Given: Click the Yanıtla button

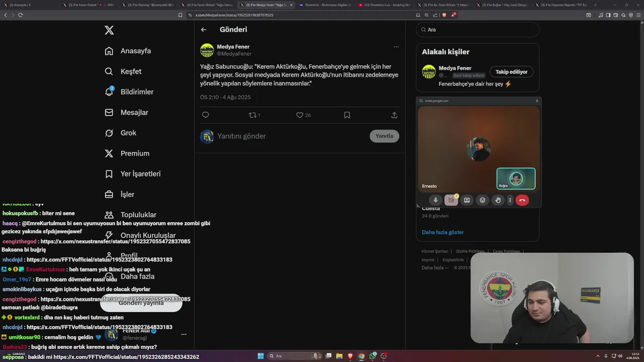Looking at the screenshot, I should pyautogui.click(x=384, y=136).
